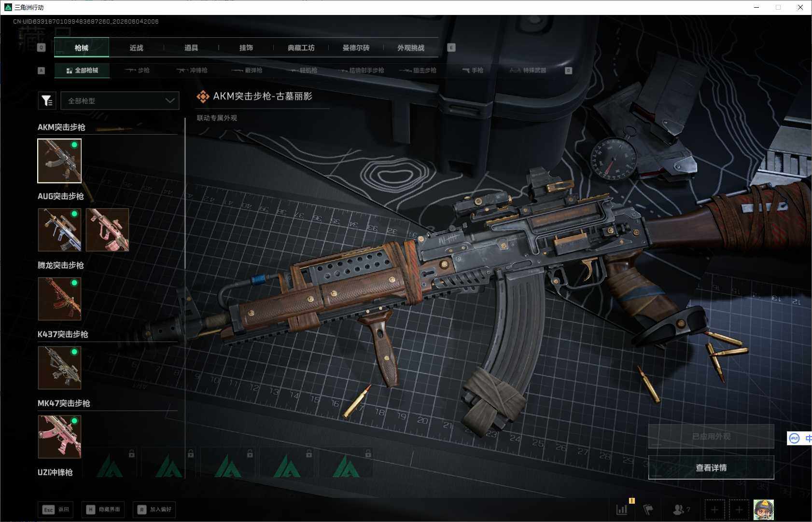Image resolution: width=812 pixels, height=522 pixels.
Task: Select the pink AUG突击步枪 skin thumbnail
Action: [x=107, y=230]
